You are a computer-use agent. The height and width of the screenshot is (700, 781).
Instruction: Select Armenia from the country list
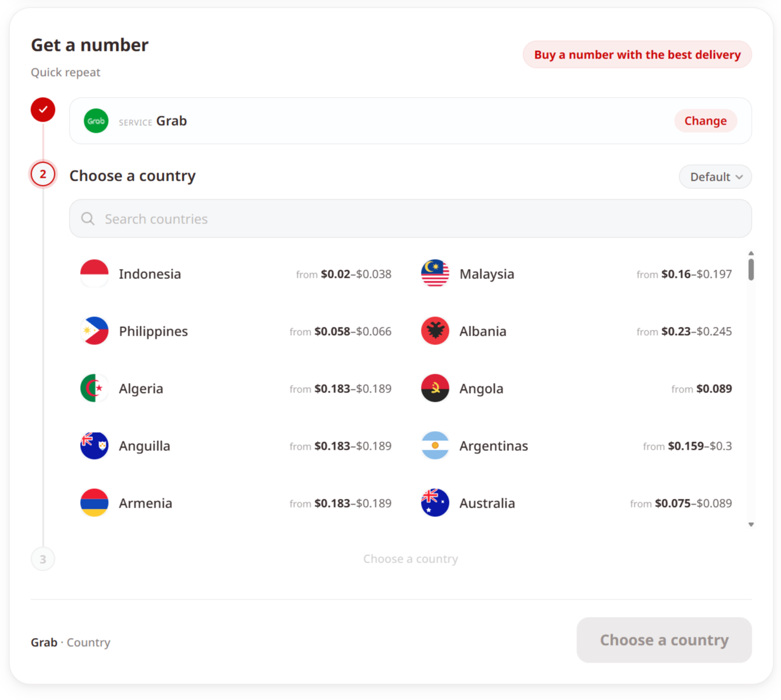coord(236,503)
